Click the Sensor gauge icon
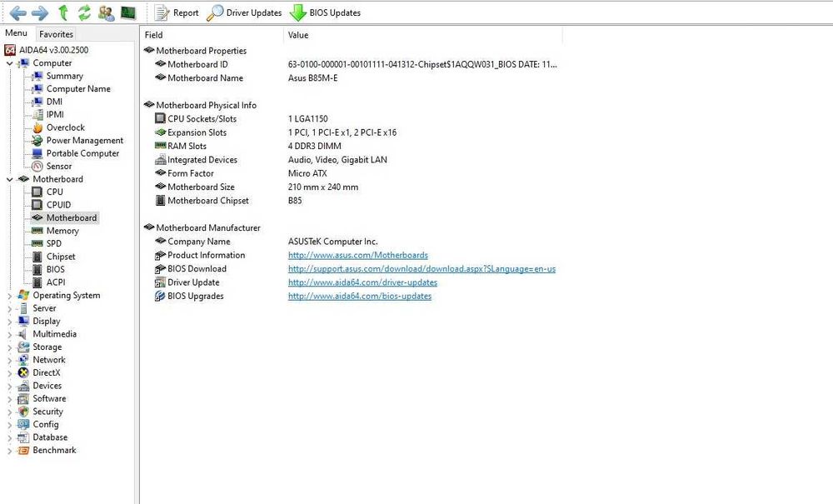The height and width of the screenshot is (504, 833). 37,167
